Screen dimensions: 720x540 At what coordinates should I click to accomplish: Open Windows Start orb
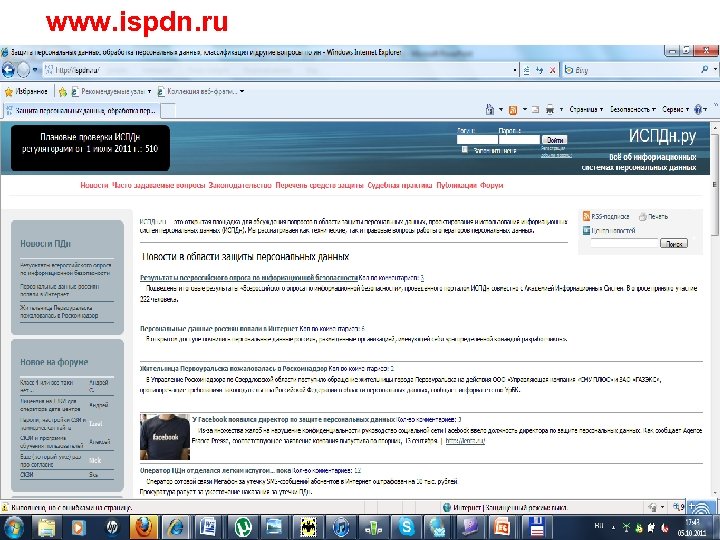pyautogui.click(x=13, y=527)
